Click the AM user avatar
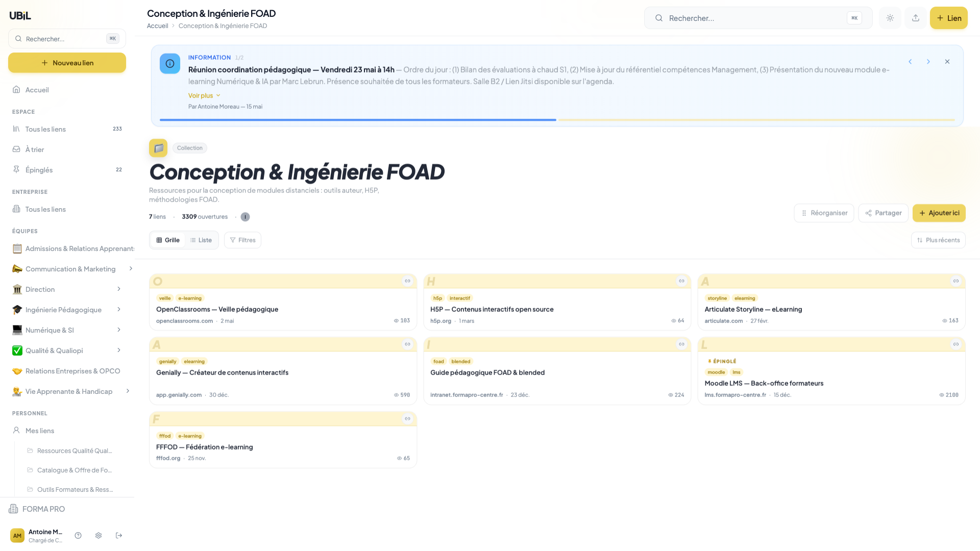The height and width of the screenshot is (551, 980). tap(17, 535)
